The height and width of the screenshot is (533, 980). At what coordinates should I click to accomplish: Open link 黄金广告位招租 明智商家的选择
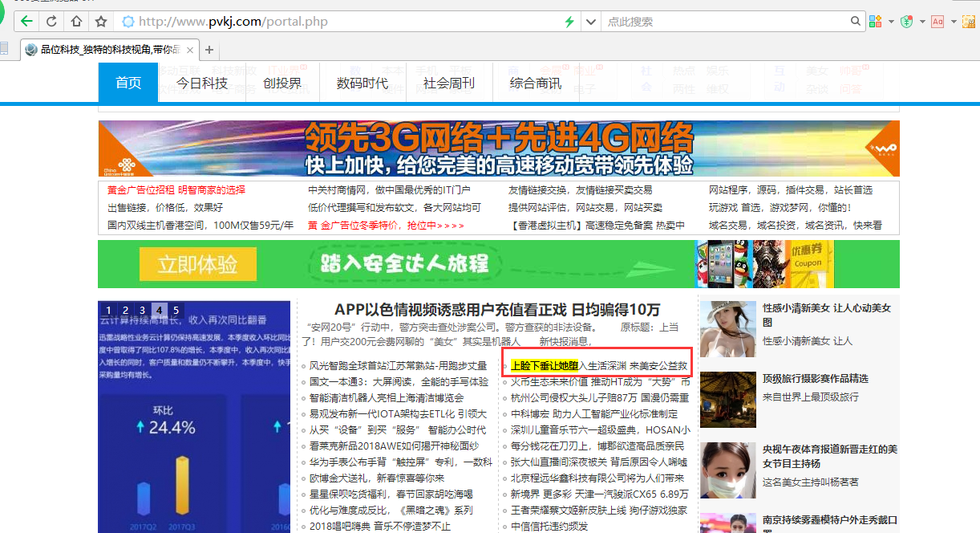tap(176, 190)
